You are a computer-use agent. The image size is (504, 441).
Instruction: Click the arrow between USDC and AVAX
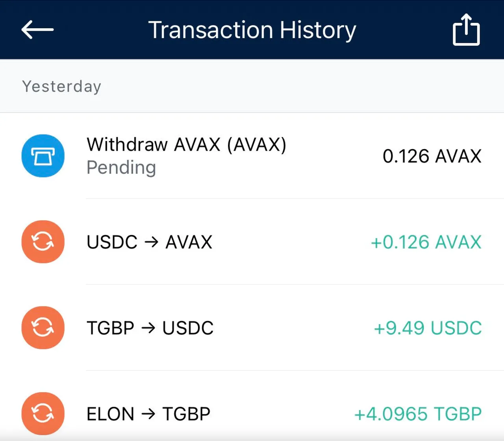(x=151, y=242)
